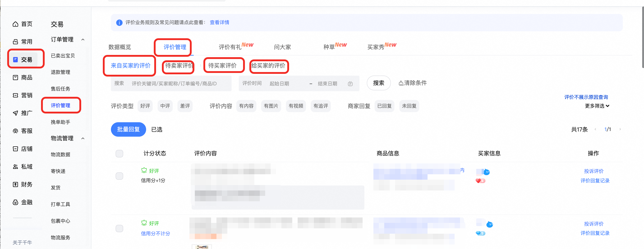Click the 结束日期 end date field

(x=327, y=84)
